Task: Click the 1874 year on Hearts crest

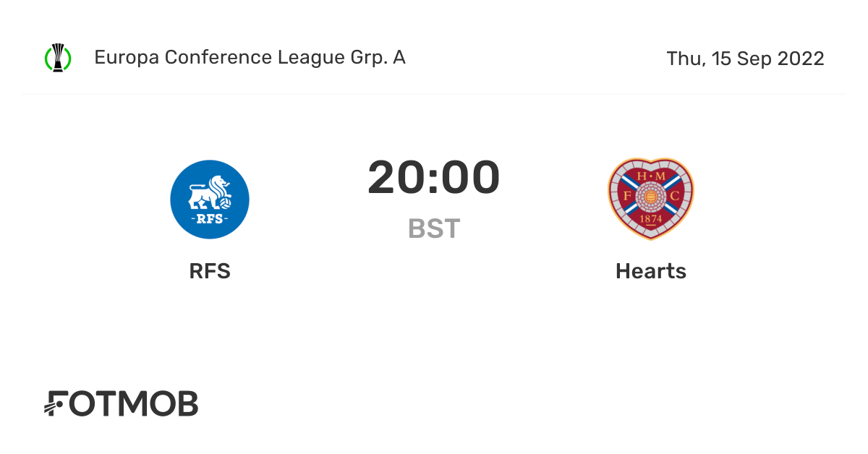Action: [x=650, y=218]
